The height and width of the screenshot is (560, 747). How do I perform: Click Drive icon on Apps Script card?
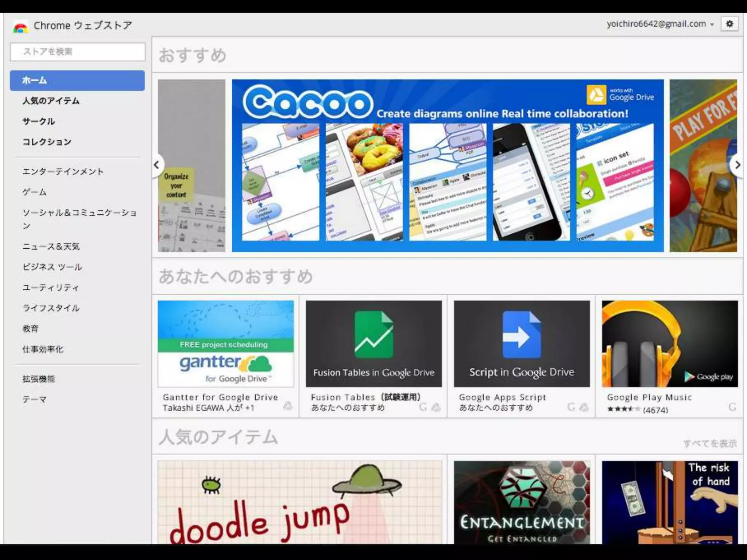584,407
